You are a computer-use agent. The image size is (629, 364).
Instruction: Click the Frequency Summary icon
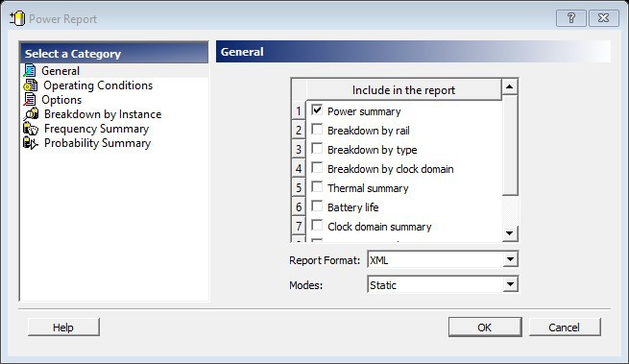pos(31,129)
